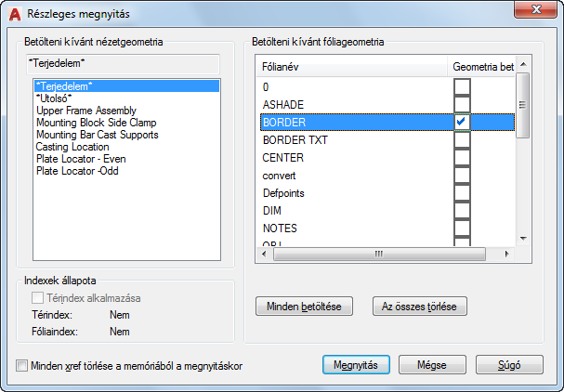
Task: Toggle Minden xref törlése a memóriából checkbox
Action: point(22,366)
